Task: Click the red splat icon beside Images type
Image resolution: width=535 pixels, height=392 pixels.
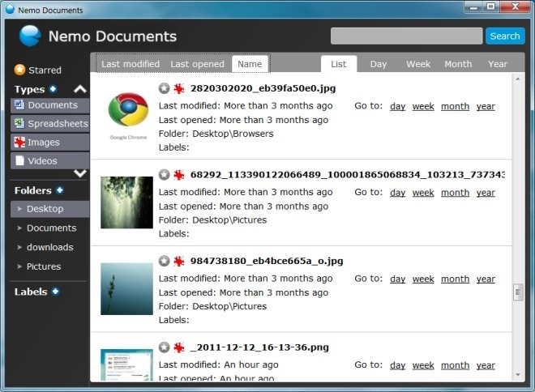Action: [19, 143]
